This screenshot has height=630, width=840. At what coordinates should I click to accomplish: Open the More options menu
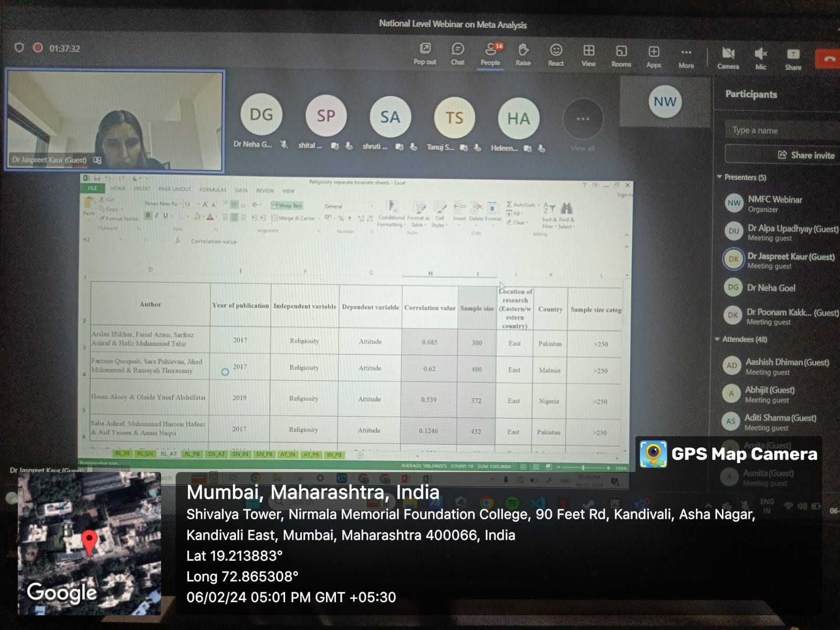(x=686, y=56)
